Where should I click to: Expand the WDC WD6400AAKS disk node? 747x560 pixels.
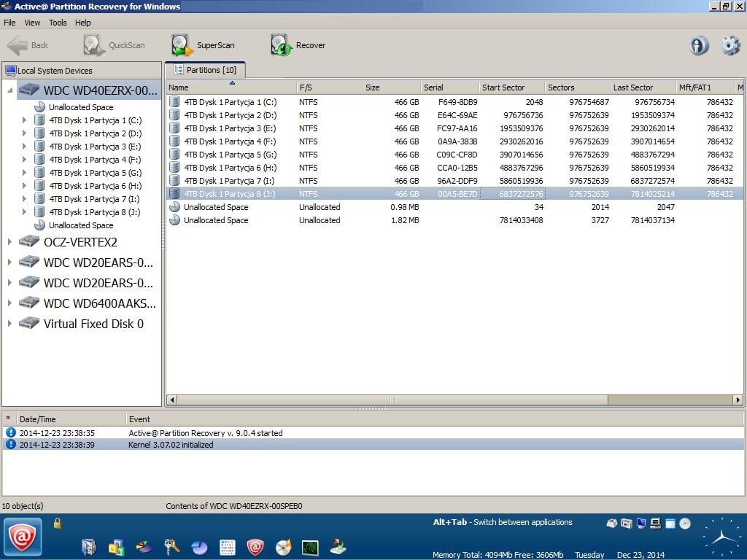coord(9,303)
